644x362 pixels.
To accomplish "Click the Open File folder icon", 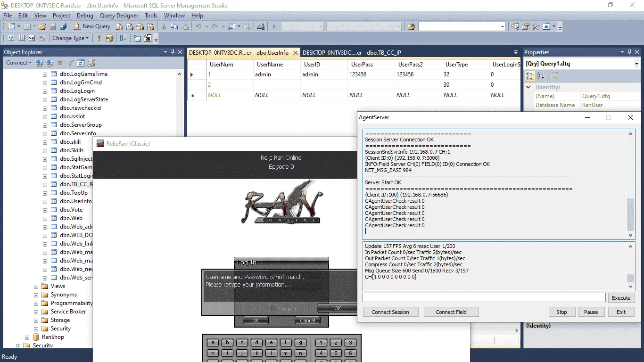I will tap(42, 26).
